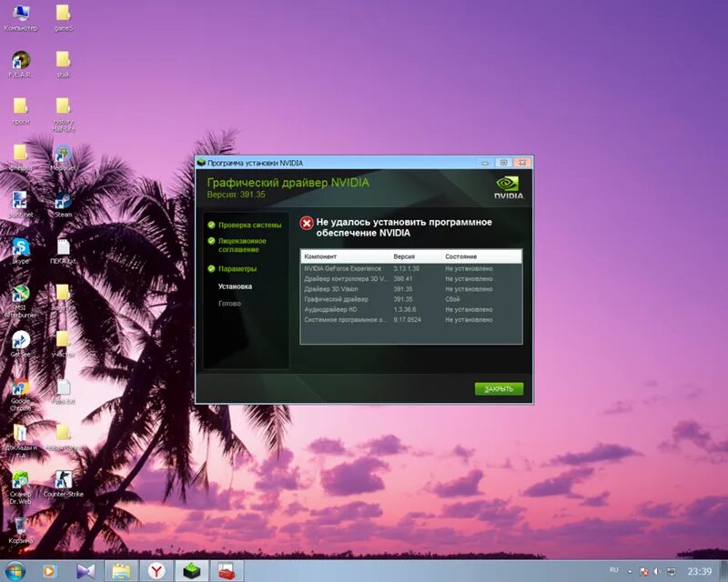Open Visual Studio from the taskbar
Screen dimensions: 728x582
[x=86, y=571]
